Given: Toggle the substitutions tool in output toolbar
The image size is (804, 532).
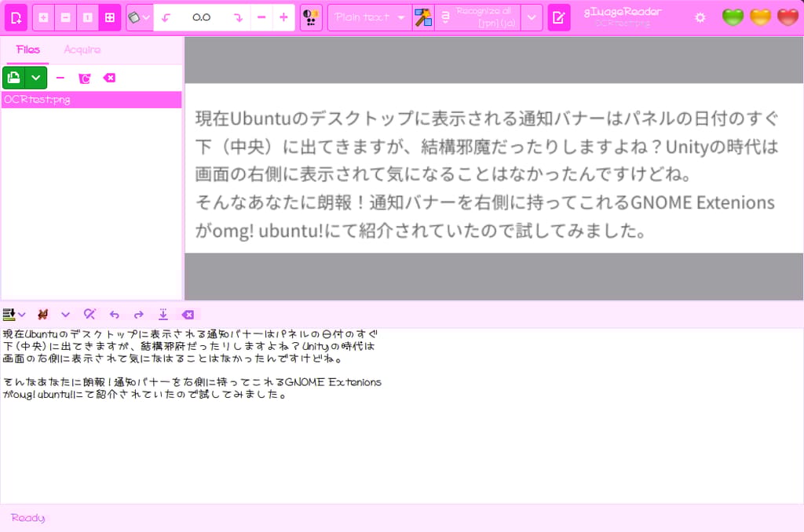Looking at the screenshot, I should click(x=43, y=314).
